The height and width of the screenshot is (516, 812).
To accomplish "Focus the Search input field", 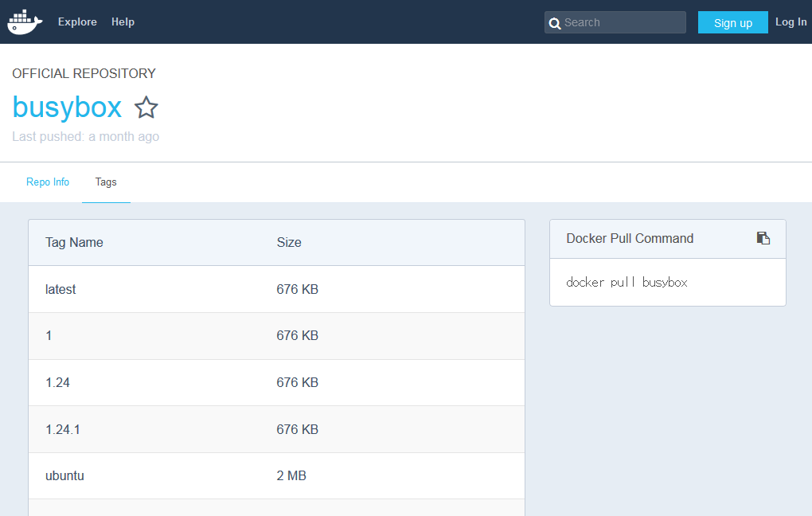I will 615,22.
